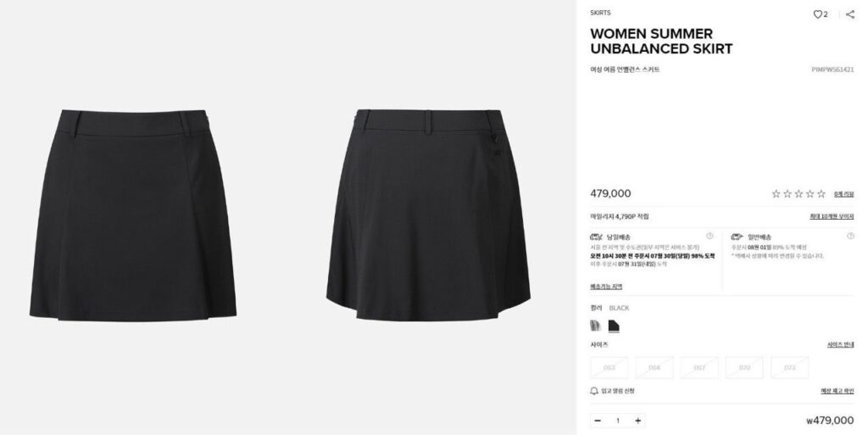The image size is (868, 435).
Task: Open the 사이즈 안내 size guide link
Action: coord(840,345)
